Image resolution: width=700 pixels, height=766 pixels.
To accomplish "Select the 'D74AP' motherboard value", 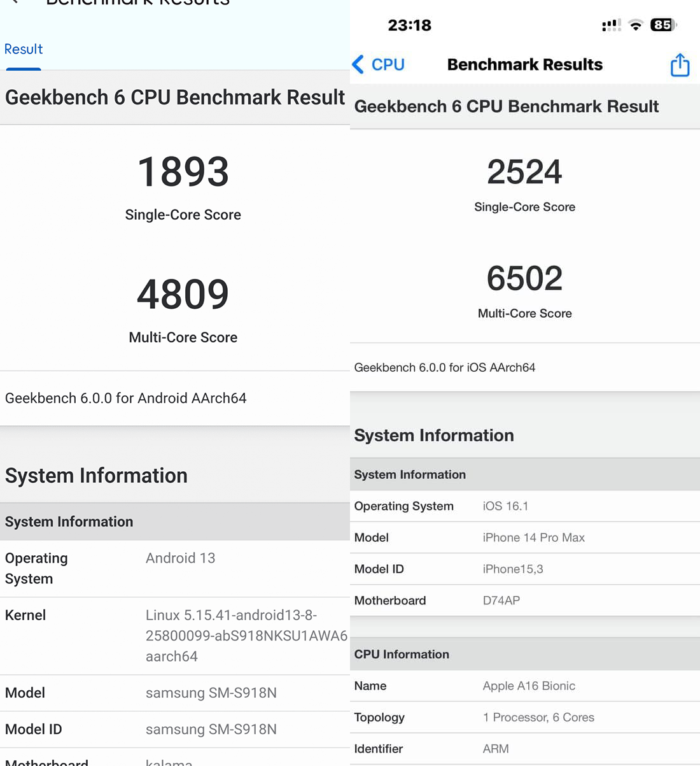I will tap(501, 600).
